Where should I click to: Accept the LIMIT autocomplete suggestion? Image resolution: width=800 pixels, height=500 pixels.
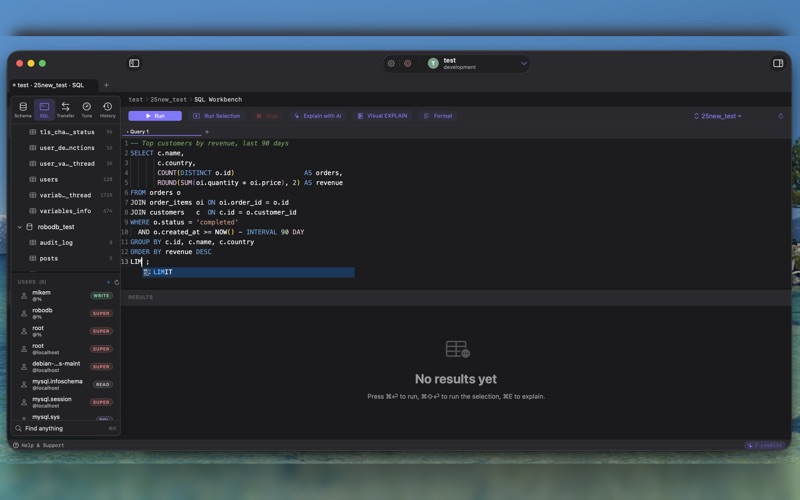pyautogui.click(x=248, y=272)
